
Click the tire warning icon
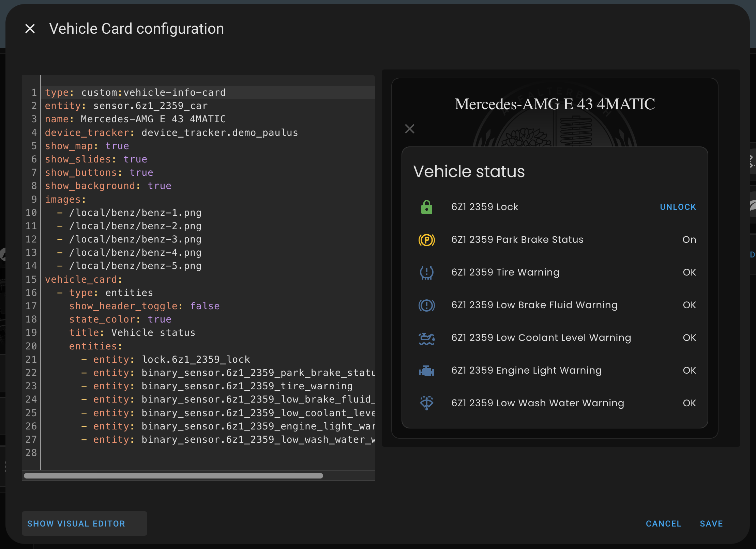426,272
